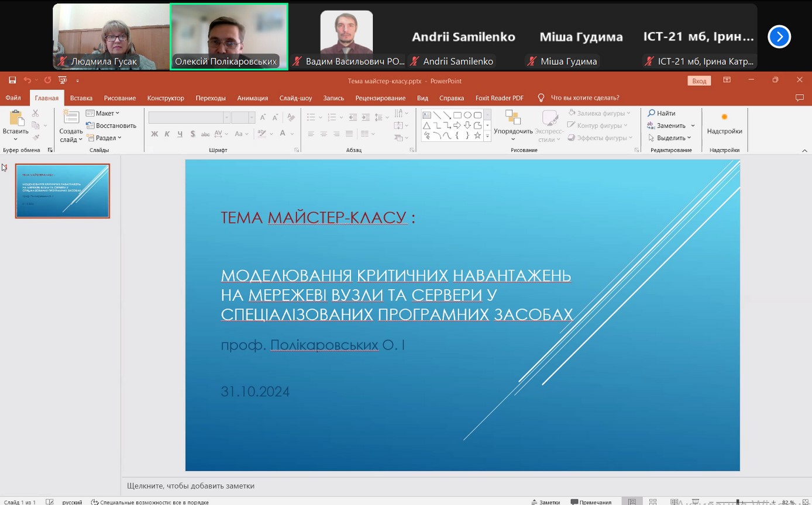
Task: Click the Вход sign-in button
Action: (x=699, y=81)
